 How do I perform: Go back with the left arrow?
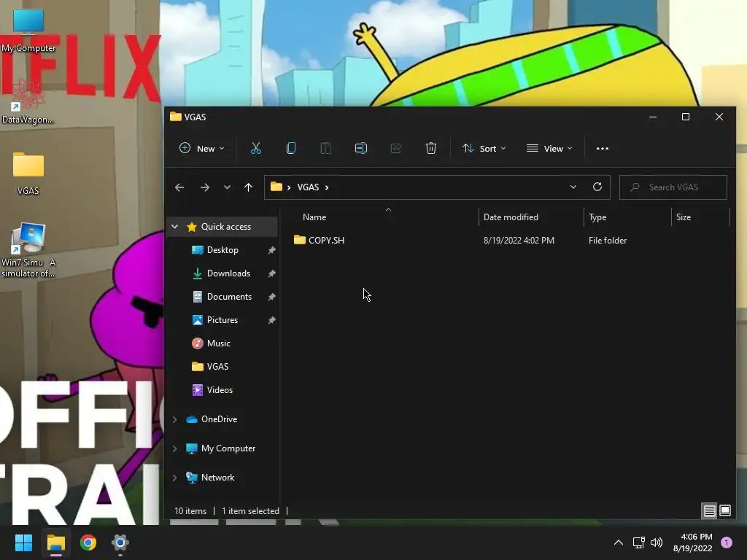pyautogui.click(x=179, y=187)
